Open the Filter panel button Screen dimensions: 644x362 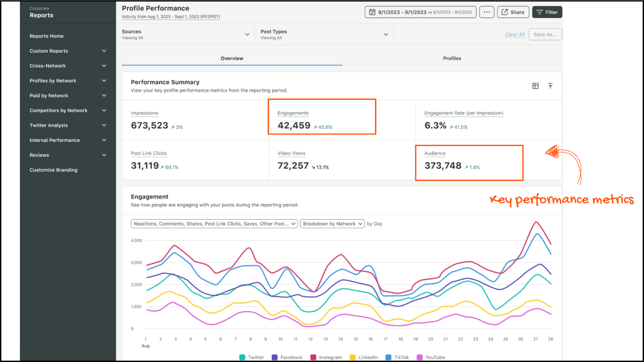[x=547, y=12]
